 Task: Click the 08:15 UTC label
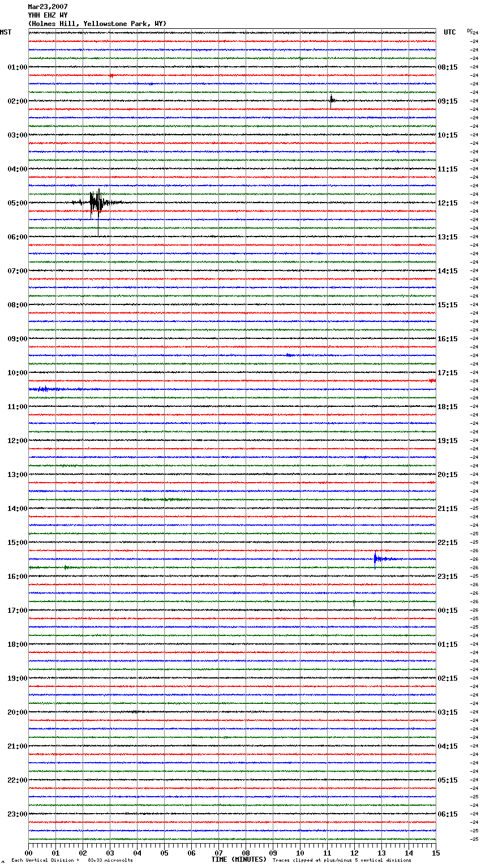(448, 67)
